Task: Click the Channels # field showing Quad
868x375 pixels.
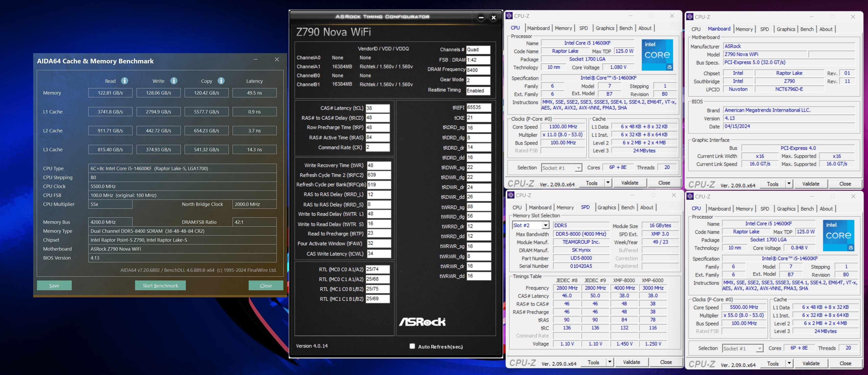Action: (x=478, y=50)
